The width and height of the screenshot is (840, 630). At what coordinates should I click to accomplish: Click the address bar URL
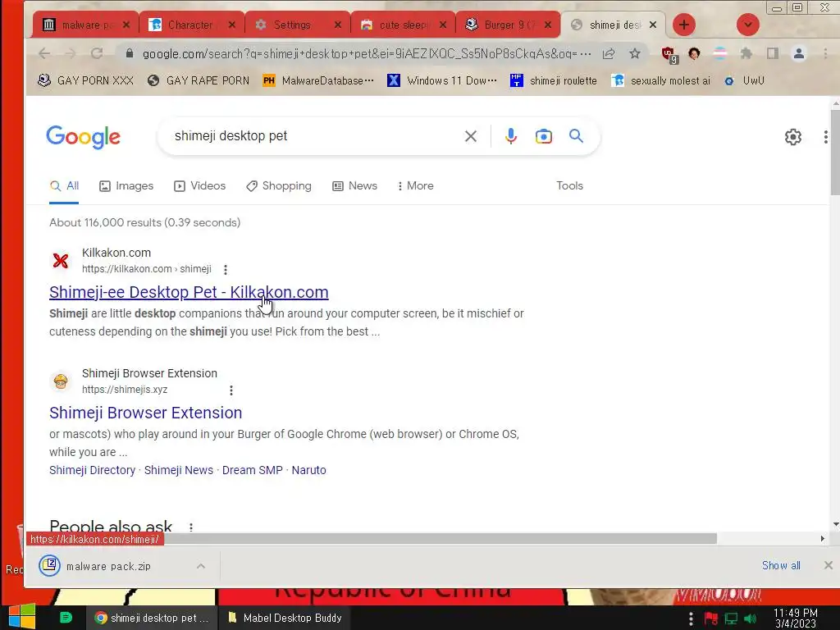[359, 53]
